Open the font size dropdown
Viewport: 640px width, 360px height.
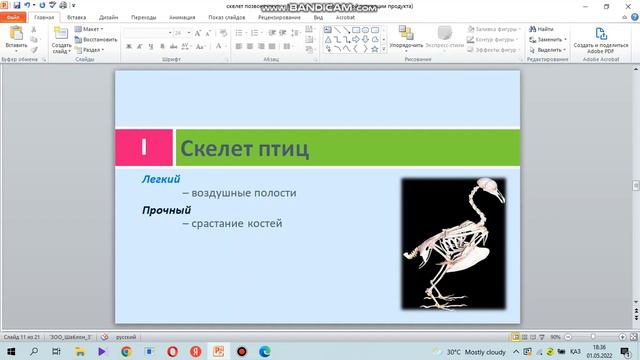189,33
